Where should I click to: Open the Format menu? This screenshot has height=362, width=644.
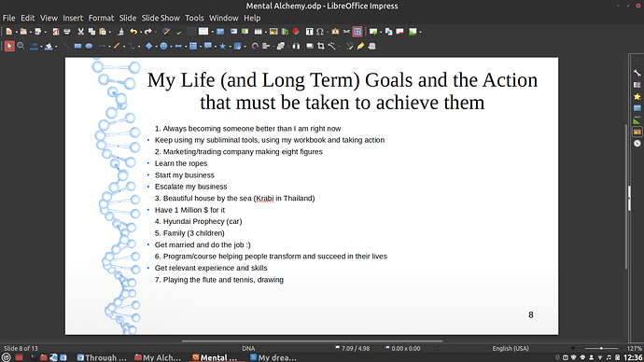[101, 18]
